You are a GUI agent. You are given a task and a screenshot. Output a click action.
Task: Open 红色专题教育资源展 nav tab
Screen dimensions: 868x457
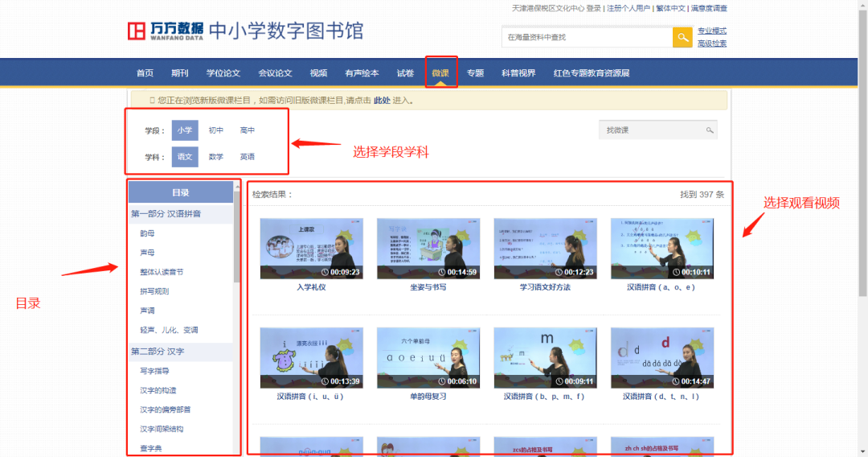(x=592, y=73)
